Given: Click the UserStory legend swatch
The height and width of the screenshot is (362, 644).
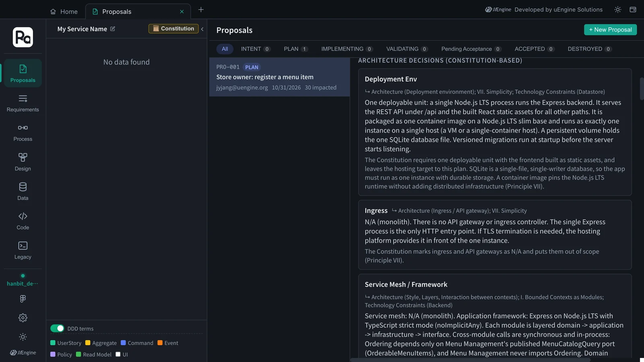Looking at the screenshot, I should (53, 343).
